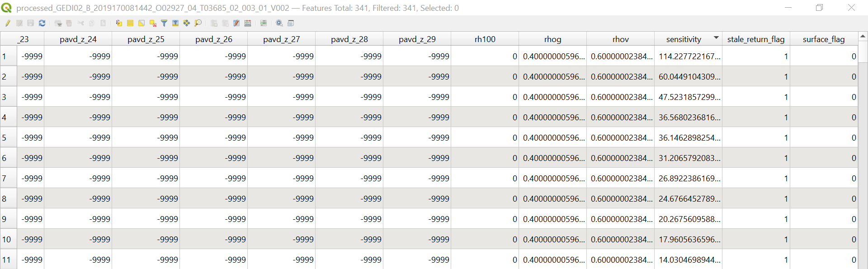
Task: Select row 7 via its row header
Action: point(9,178)
